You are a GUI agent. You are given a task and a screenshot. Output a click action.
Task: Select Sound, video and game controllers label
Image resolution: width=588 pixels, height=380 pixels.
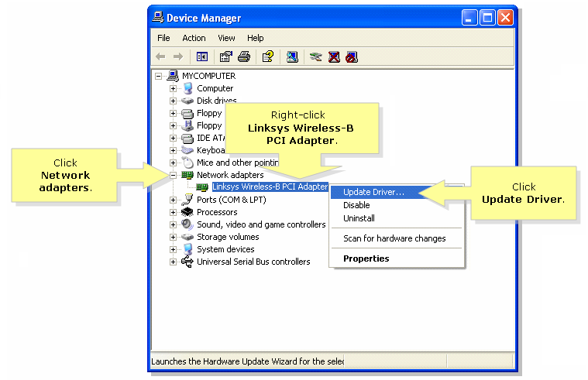(261, 224)
